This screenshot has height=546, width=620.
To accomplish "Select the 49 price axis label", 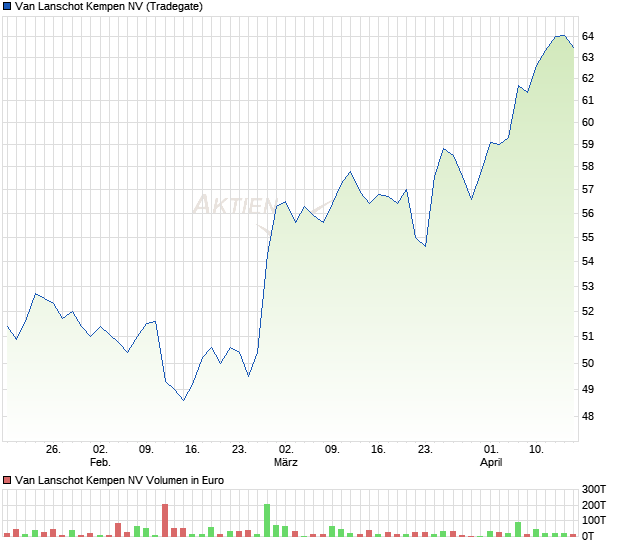I will (x=588, y=389).
